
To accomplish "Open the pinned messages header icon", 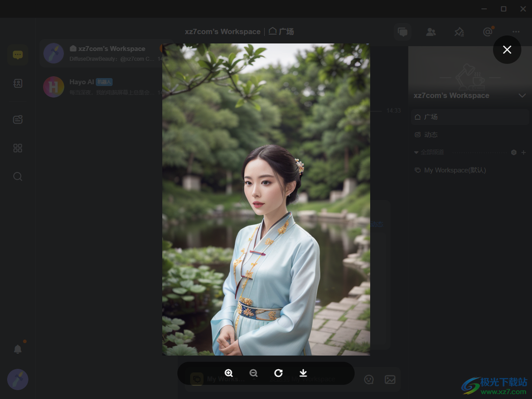I will (x=459, y=32).
